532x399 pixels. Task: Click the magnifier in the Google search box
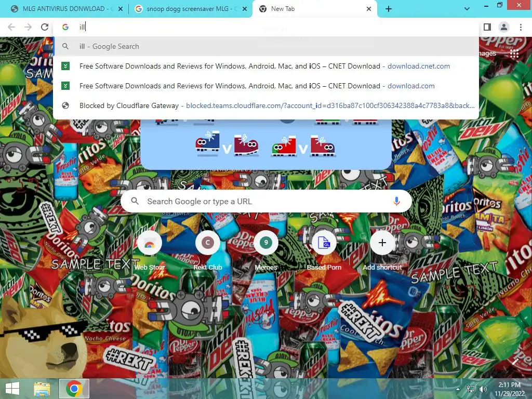point(135,201)
